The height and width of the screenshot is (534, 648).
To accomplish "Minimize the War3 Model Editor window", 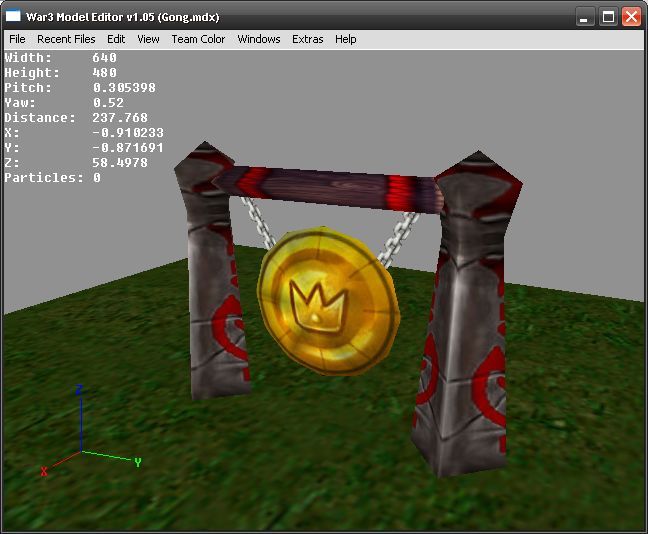I will (584, 17).
